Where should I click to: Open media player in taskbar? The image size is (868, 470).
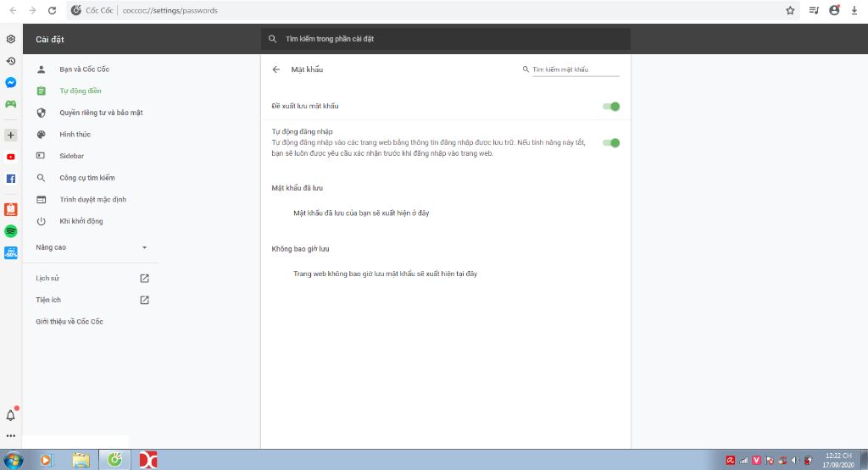click(47, 460)
